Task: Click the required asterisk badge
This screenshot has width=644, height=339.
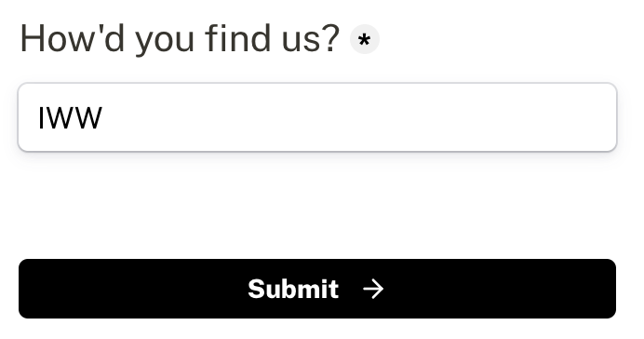Action: point(364,39)
